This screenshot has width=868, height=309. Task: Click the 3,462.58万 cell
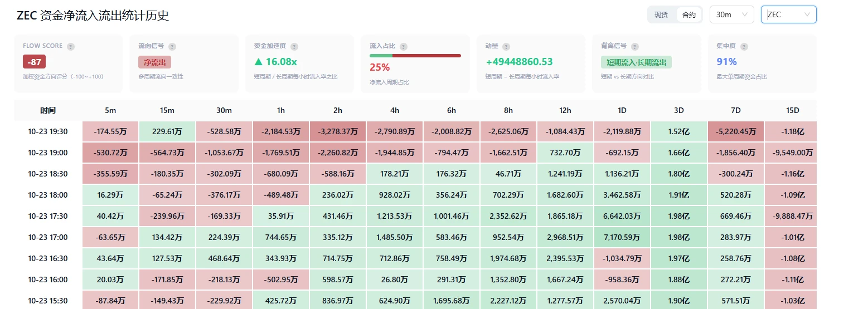pyautogui.click(x=622, y=195)
